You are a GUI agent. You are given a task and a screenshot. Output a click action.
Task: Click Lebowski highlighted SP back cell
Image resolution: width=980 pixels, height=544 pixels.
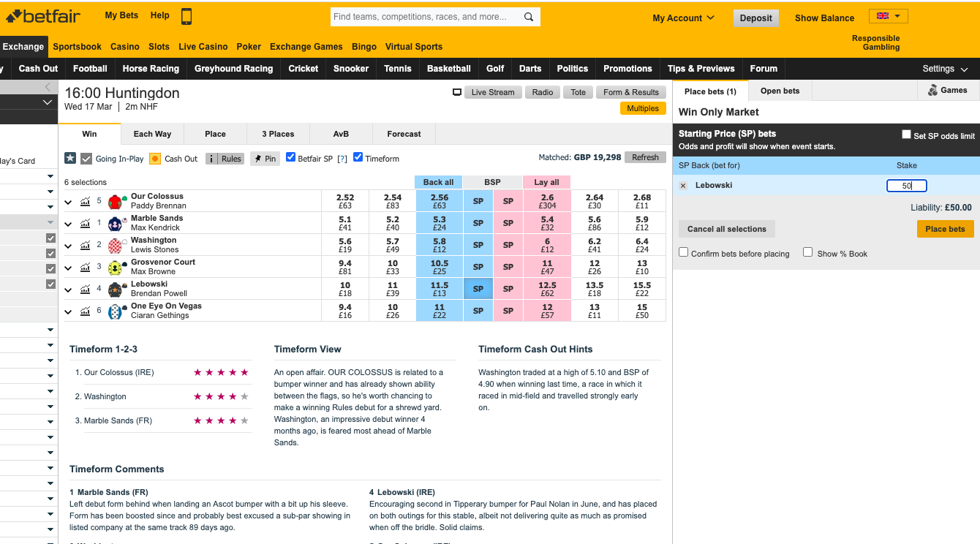(x=478, y=289)
